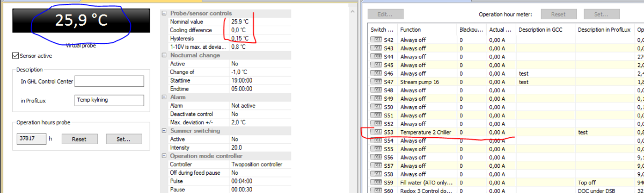Click the Actual current column header

pos(501,29)
